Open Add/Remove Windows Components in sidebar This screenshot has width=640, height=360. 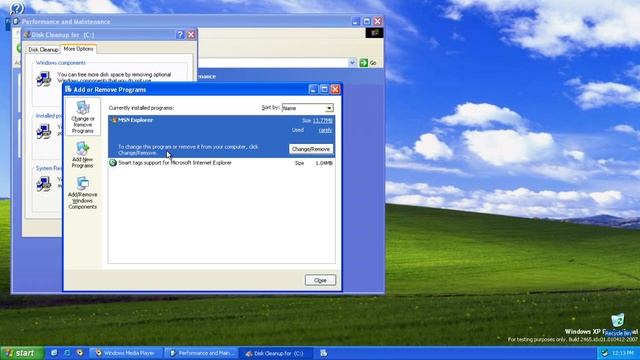(82, 193)
